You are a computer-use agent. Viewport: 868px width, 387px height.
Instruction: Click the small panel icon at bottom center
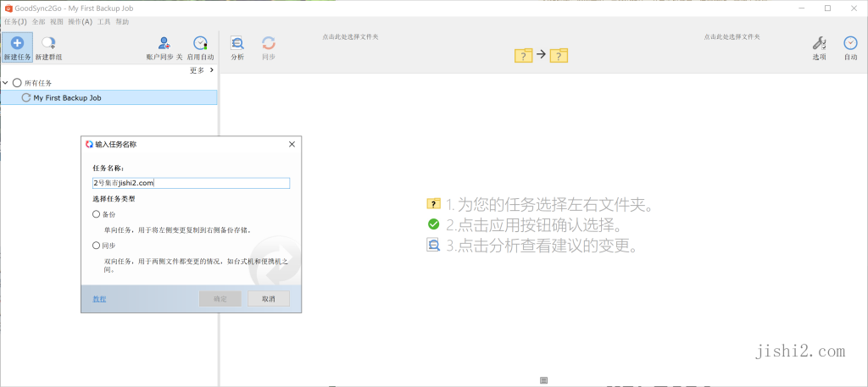click(x=543, y=380)
